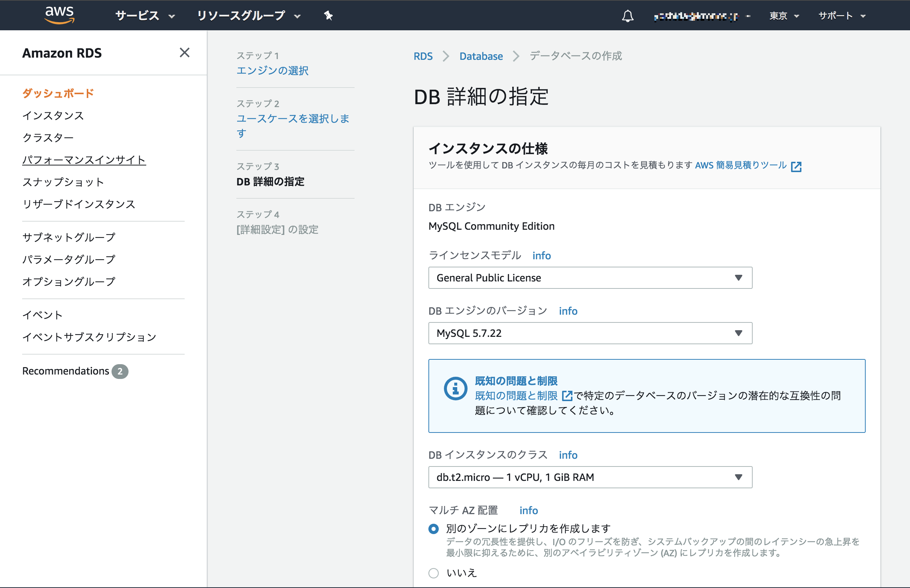Click the pin shortcut icon in header

[328, 16]
